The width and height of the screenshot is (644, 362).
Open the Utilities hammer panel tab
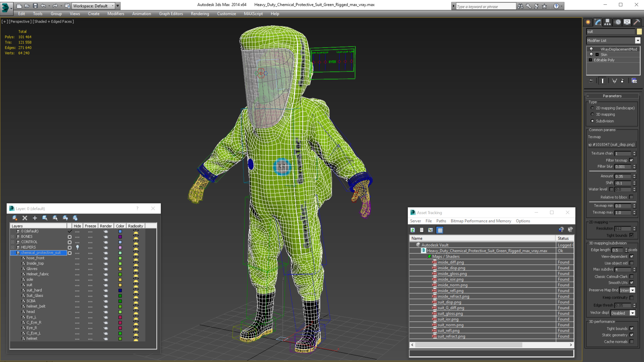pyautogui.click(x=637, y=22)
